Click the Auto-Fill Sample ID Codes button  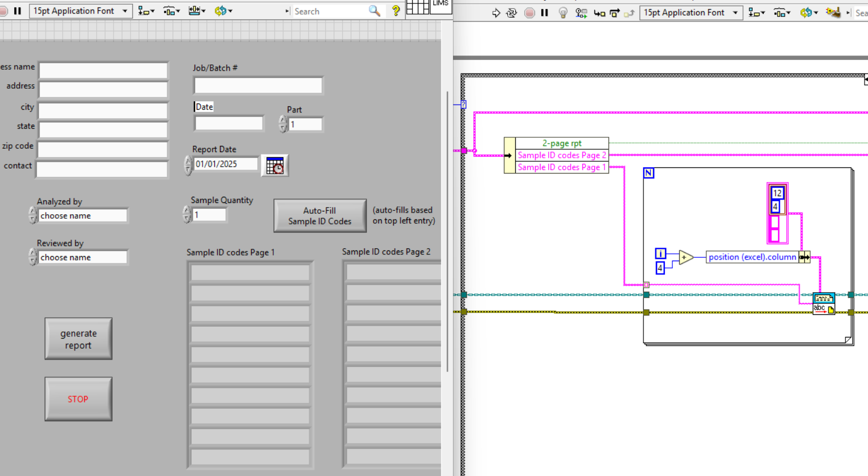[x=319, y=215]
